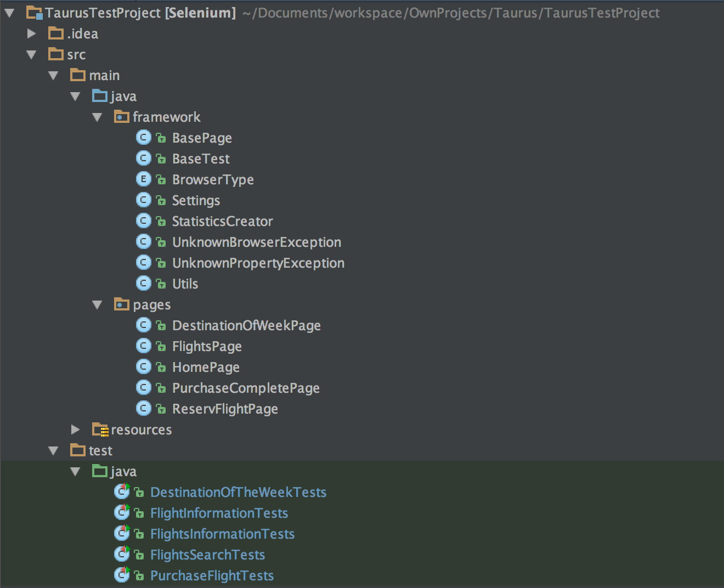The height and width of the screenshot is (588, 724).
Task: Click the green java test root icon
Action: click(100, 471)
